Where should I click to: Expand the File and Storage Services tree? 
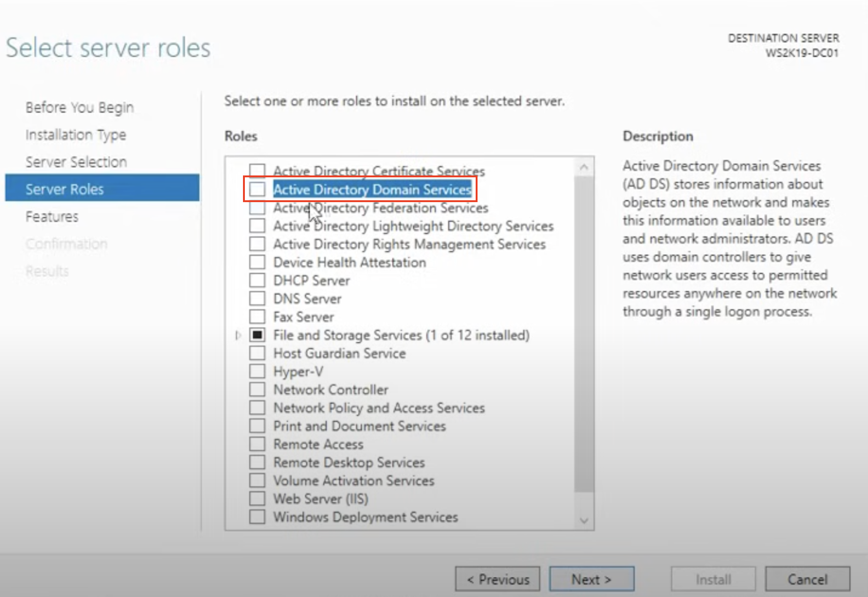(x=238, y=335)
